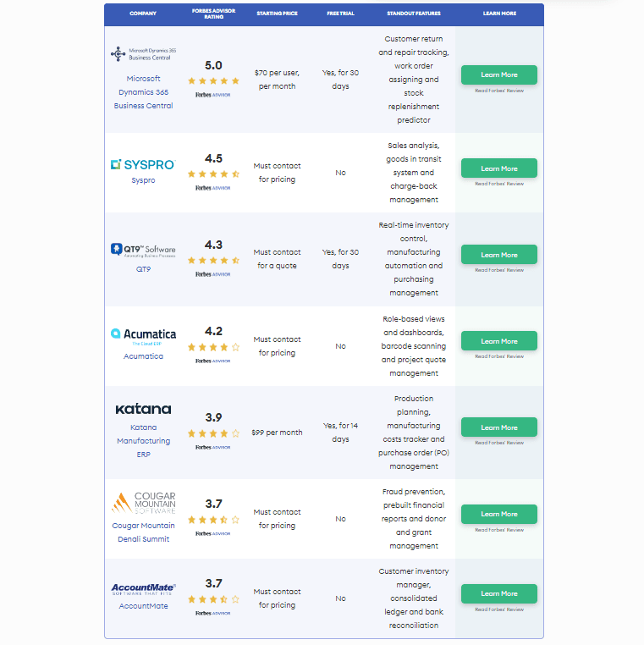Click the star rating for Syspro
The width and height of the screenshot is (644, 645).
[x=213, y=174]
